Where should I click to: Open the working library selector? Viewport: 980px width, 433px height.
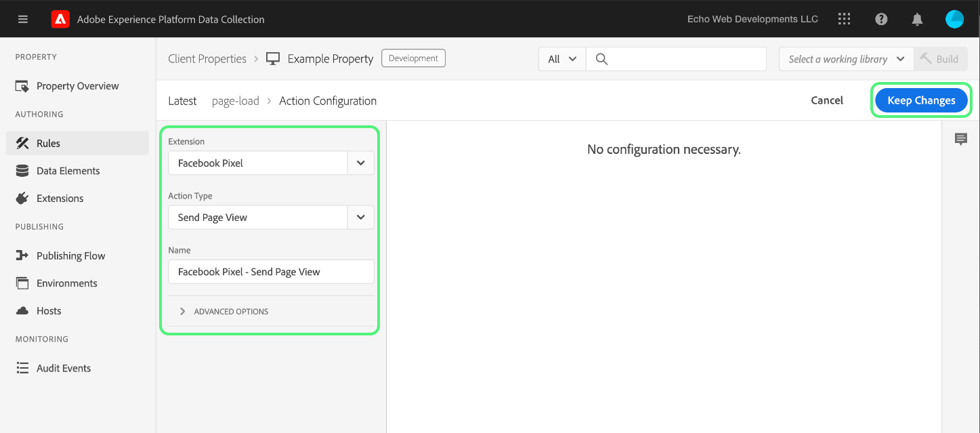pos(846,59)
